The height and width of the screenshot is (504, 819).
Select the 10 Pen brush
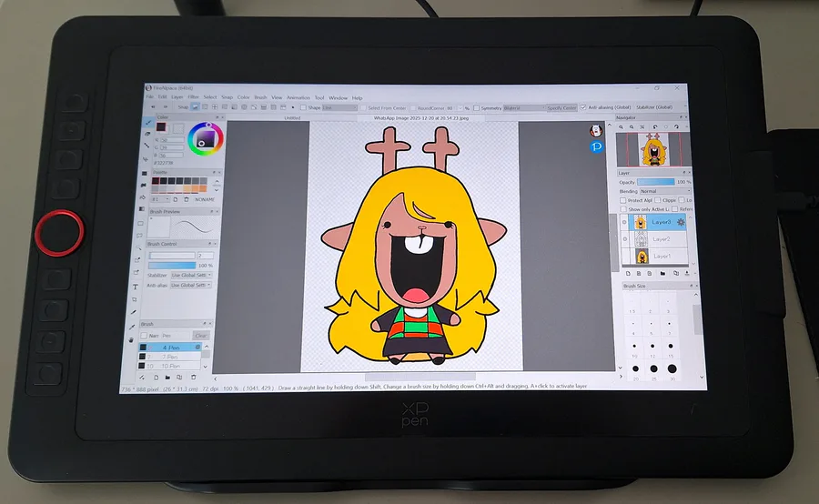pos(170,366)
